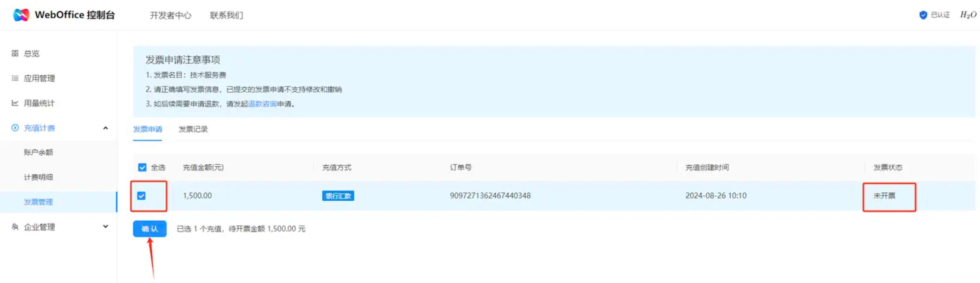Open 开发者中心 in top navigation
The image size is (980, 283).
click(x=171, y=15)
